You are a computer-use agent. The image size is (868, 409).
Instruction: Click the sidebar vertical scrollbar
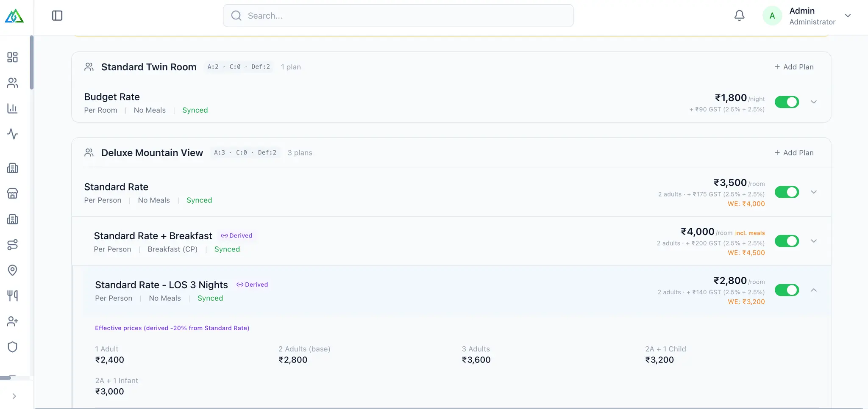pos(31,63)
